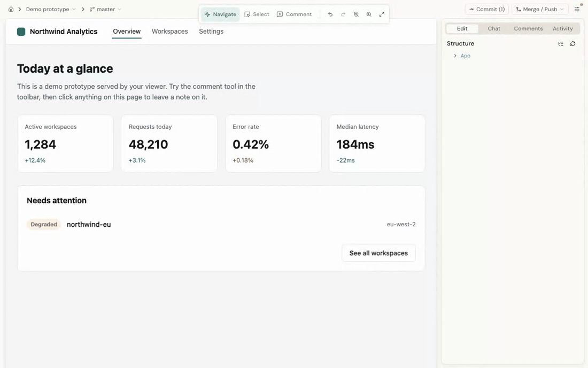Toggle the crossed-out pointer icon in toolbar
The image size is (588, 368).
point(356,14)
